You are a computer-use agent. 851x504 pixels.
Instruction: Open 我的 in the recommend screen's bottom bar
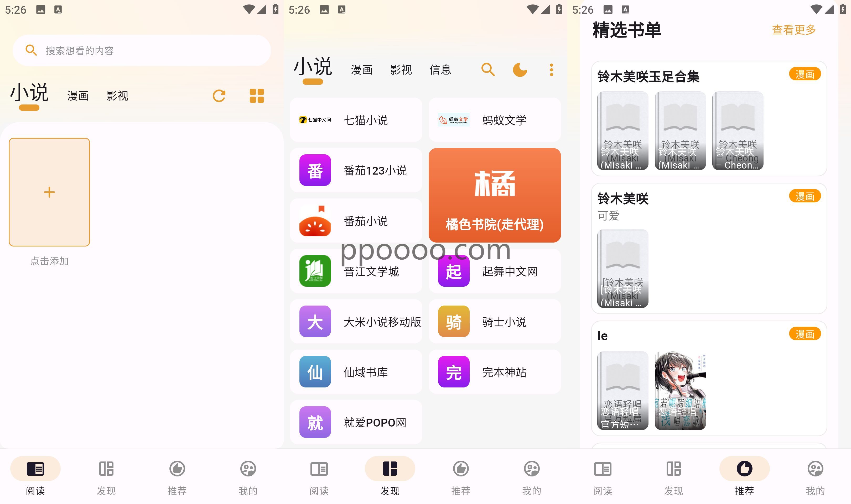815,476
